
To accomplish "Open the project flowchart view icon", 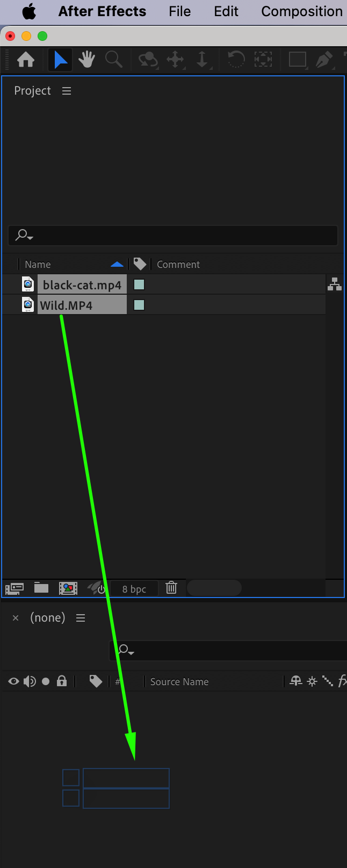I will click(335, 284).
